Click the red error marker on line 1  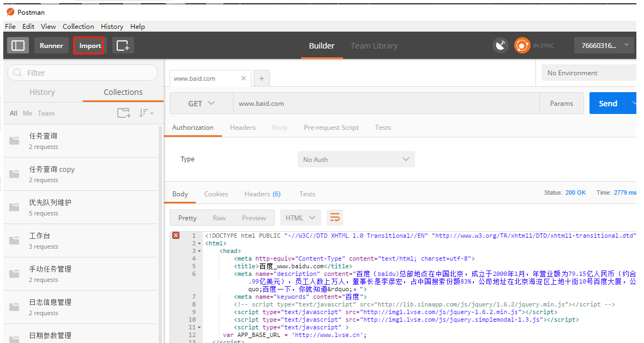click(176, 236)
